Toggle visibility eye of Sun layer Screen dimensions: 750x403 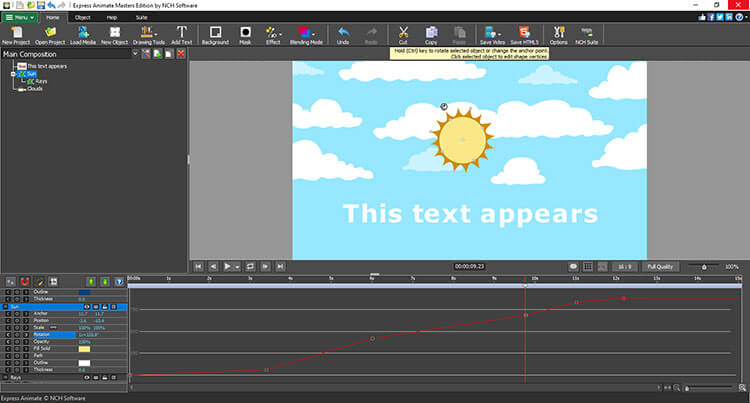pyautogui.click(x=87, y=306)
